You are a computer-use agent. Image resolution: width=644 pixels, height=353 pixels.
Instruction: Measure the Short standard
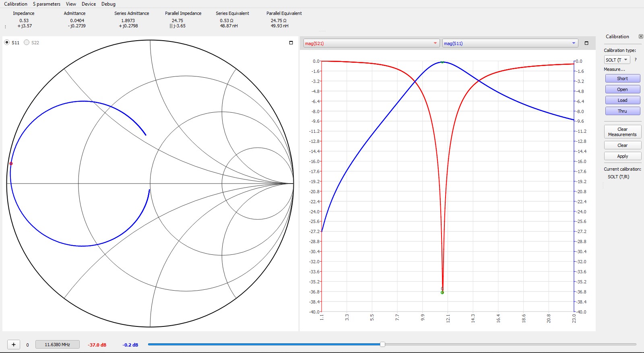(x=623, y=78)
